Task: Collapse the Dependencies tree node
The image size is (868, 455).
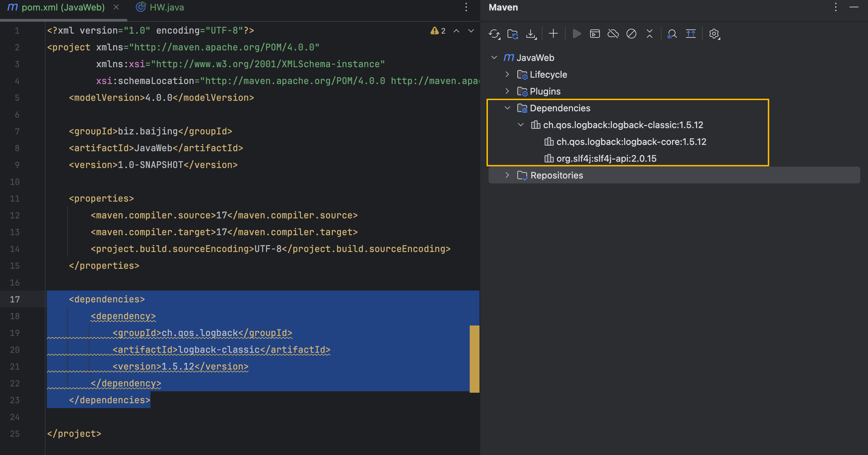Action: pyautogui.click(x=507, y=108)
